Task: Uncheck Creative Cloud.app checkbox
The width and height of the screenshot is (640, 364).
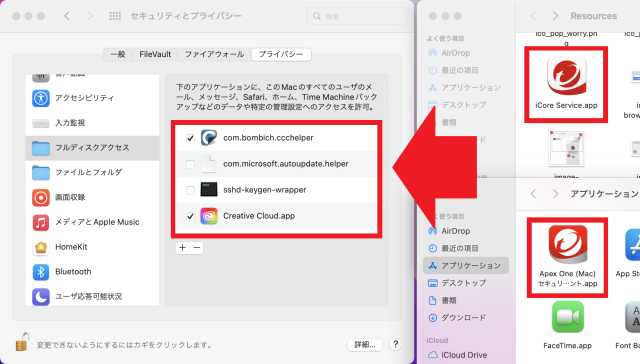Action: click(190, 216)
